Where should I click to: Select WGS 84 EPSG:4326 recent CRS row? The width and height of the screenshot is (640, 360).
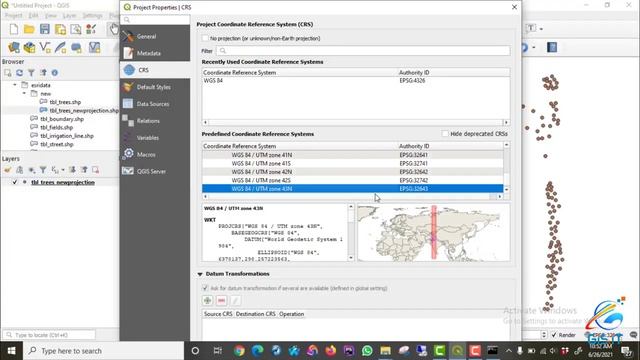(356, 81)
